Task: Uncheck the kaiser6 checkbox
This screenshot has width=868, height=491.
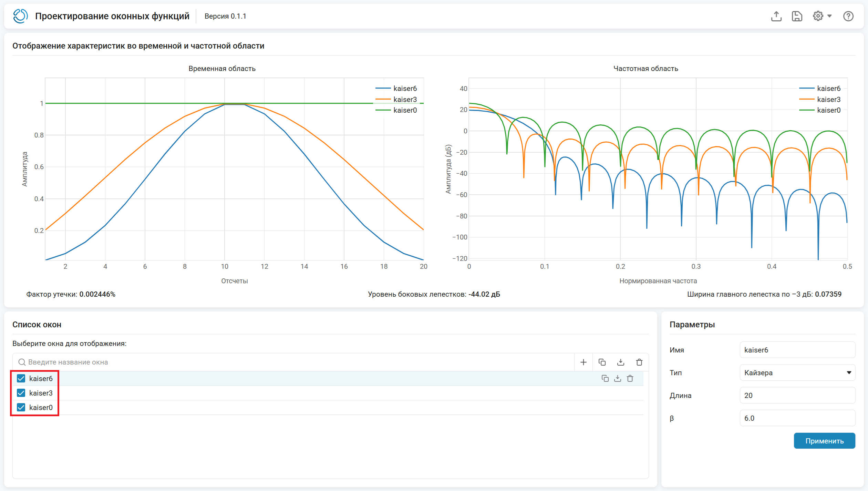Action: coord(21,378)
